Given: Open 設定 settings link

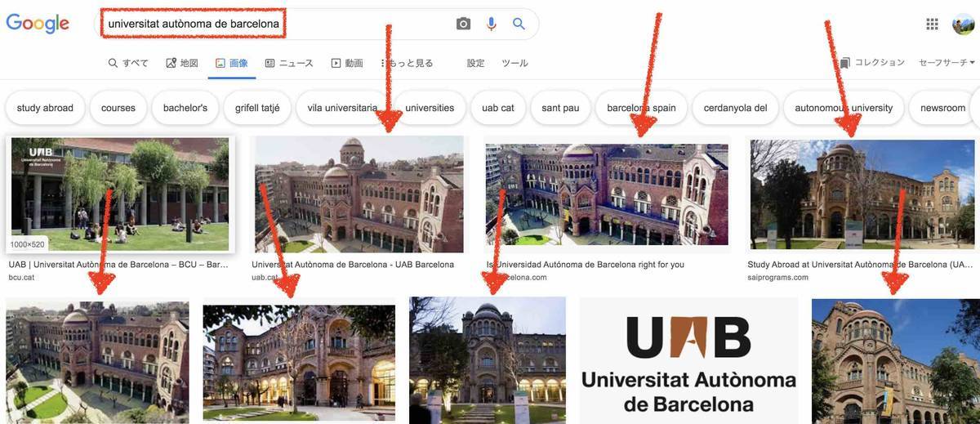Looking at the screenshot, I should tap(475, 63).
